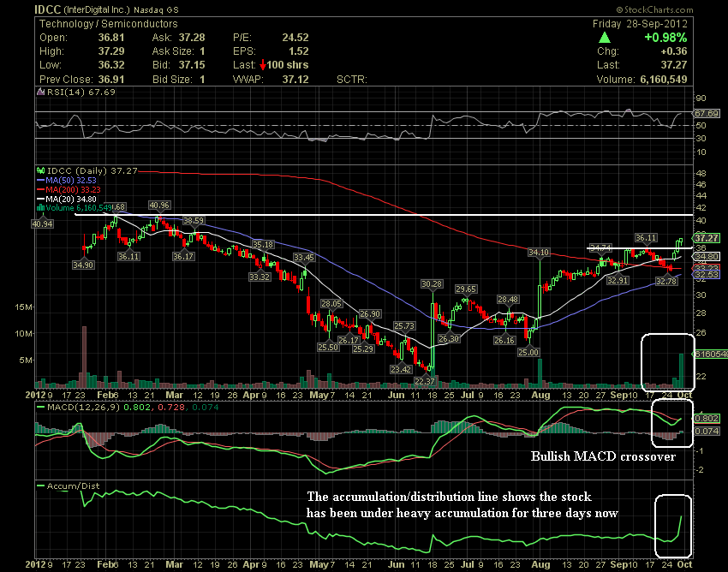The image size is (728, 572).
Task: Click the indicator icon beside RSI(14)
Action: 41,92
